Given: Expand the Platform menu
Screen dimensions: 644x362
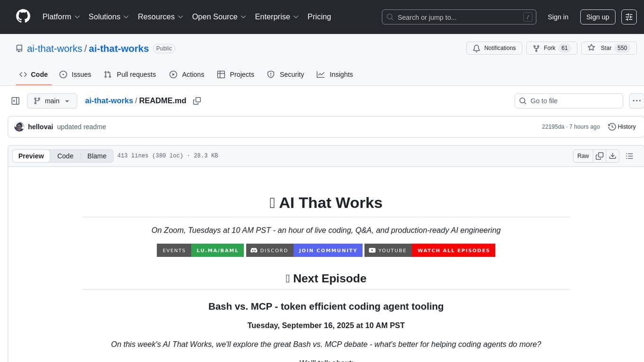Looking at the screenshot, I should [61, 17].
